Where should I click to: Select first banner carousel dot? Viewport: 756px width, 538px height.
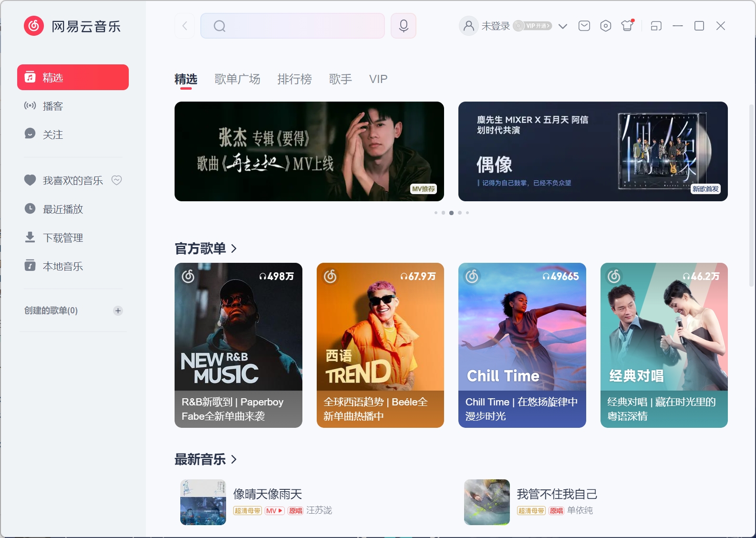[436, 213]
